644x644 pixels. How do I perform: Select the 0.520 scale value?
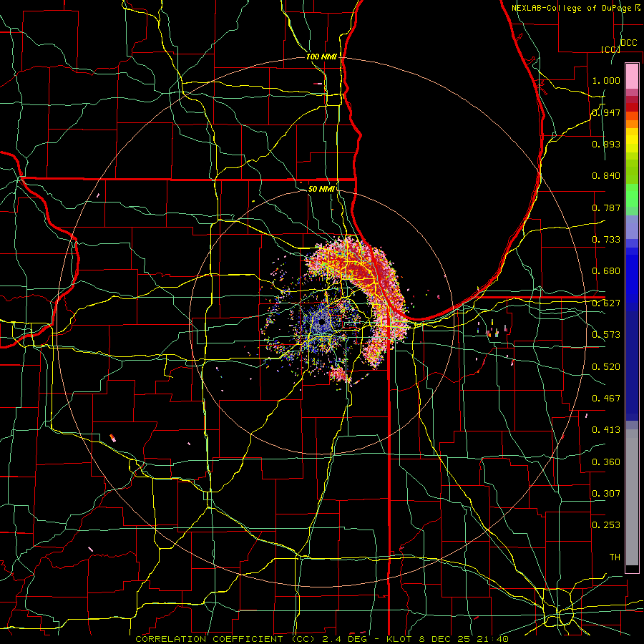click(606, 366)
